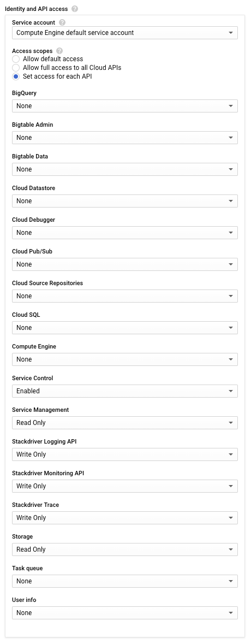
Task: Open the Cloud Datastore access dropdown
Action: [124, 201]
